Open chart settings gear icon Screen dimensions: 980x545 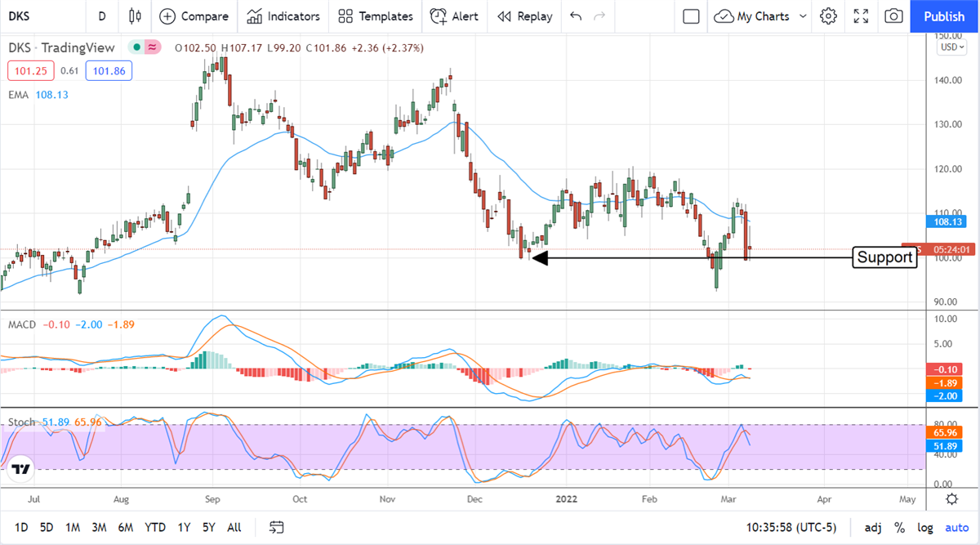[x=828, y=16]
